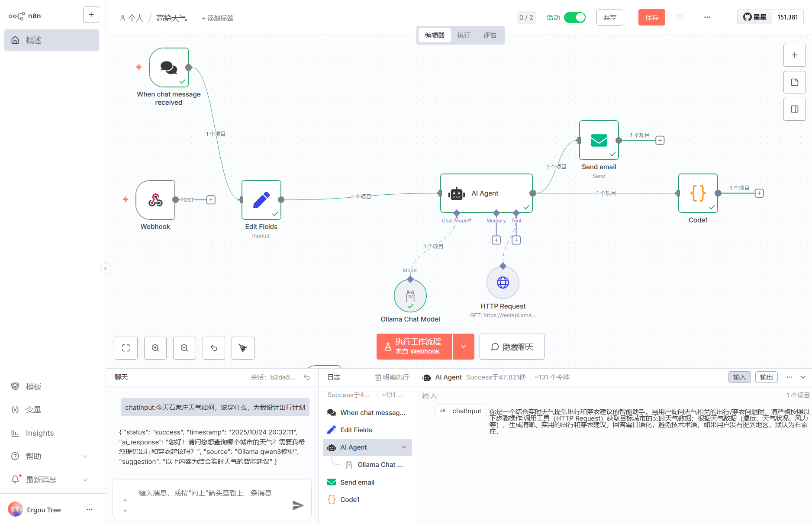The width and height of the screenshot is (812, 524).
Task: Send chat message with arrow icon
Action: click(x=298, y=505)
